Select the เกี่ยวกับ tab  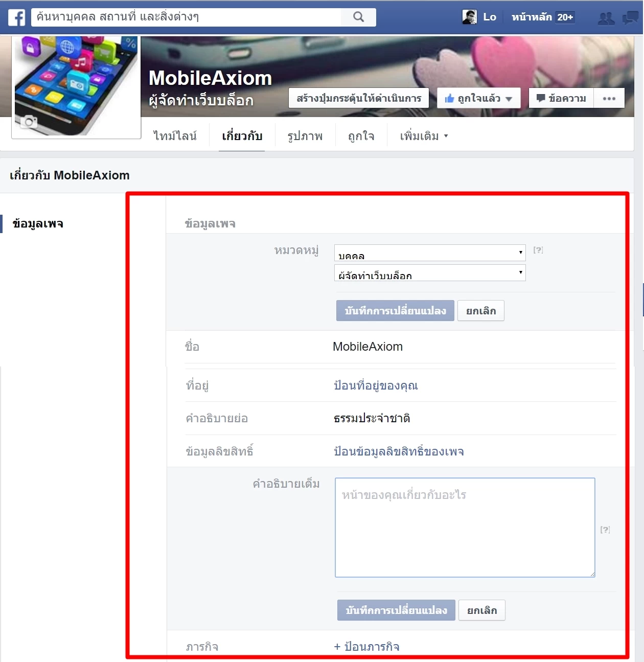point(242,136)
